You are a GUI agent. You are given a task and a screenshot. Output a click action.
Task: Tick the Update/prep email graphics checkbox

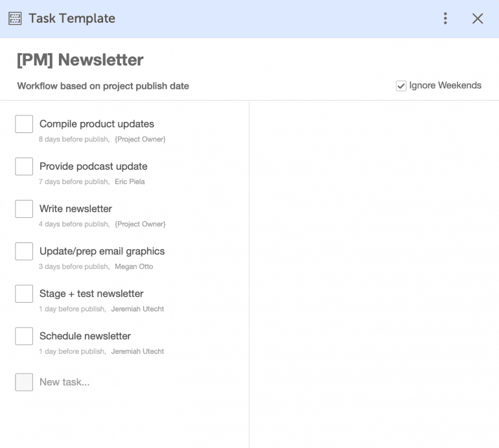24,252
